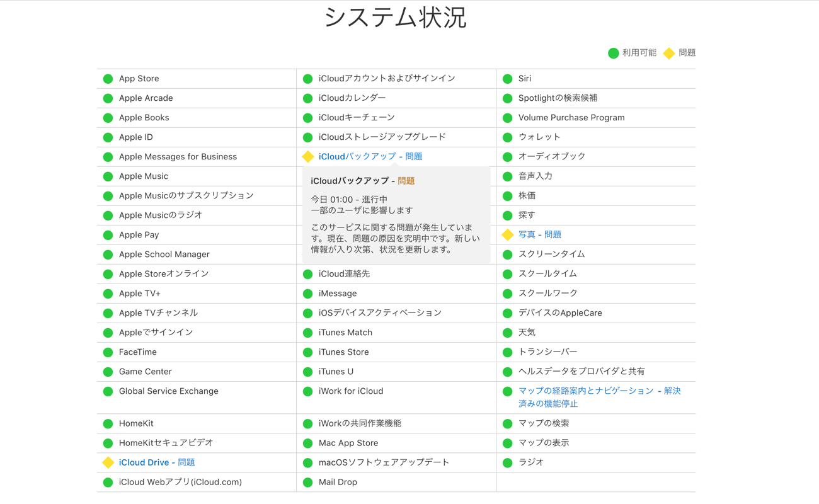This screenshot has height=504, width=819.
Task: Click the Apple TV+ entry
Action: coord(140,294)
